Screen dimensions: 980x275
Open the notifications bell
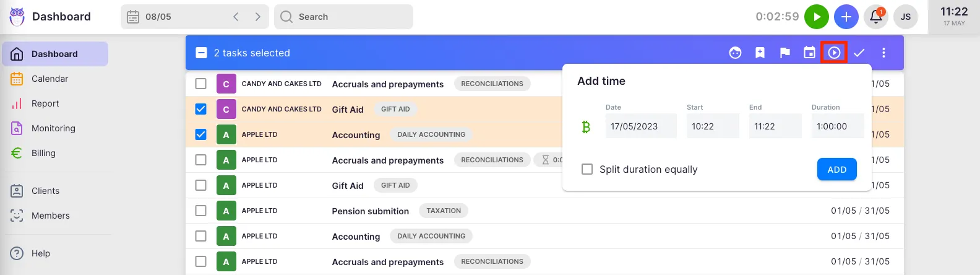coord(876,17)
